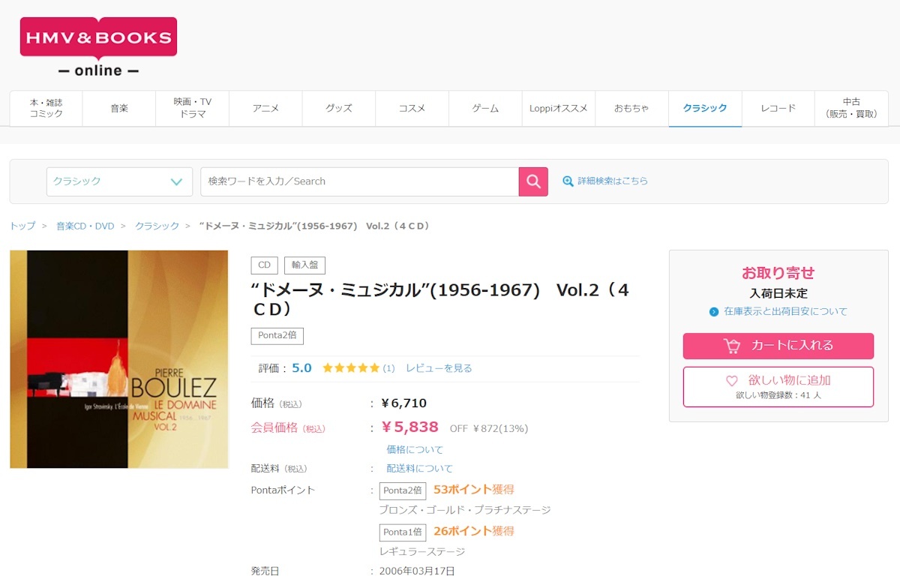
Task: Click the 26ポイント獲得 text
Action: click(x=474, y=531)
